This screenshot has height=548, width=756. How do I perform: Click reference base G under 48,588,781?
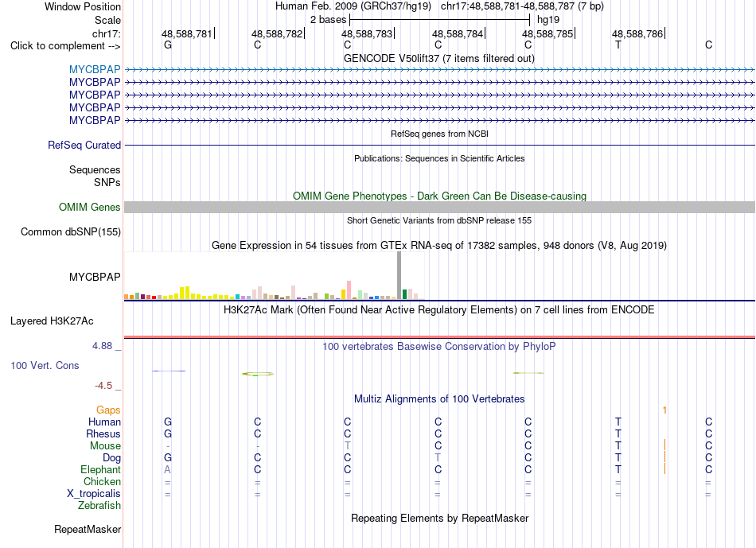168,45
